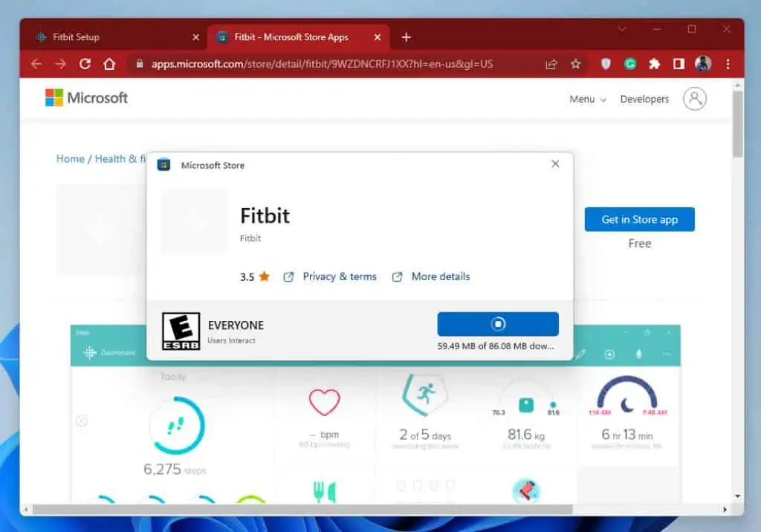
Task: Stop the Fitbit download in progress
Action: click(498, 324)
